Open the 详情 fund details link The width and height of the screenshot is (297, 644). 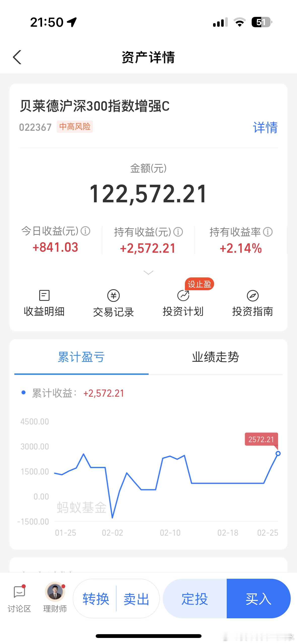point(265,127)
